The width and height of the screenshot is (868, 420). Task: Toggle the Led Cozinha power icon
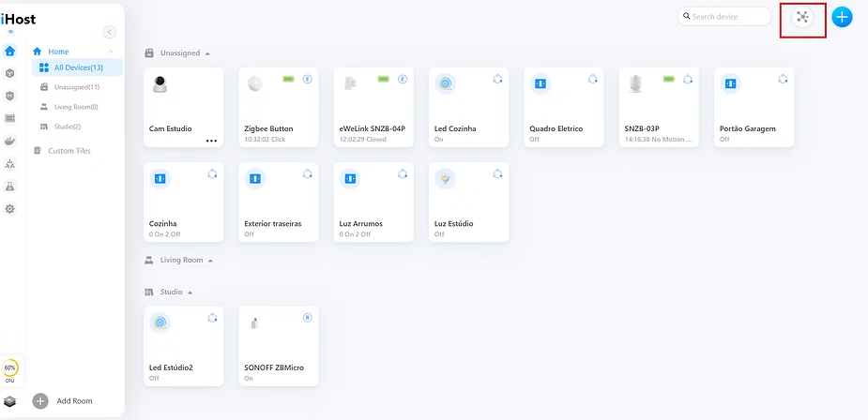(446, 83)
